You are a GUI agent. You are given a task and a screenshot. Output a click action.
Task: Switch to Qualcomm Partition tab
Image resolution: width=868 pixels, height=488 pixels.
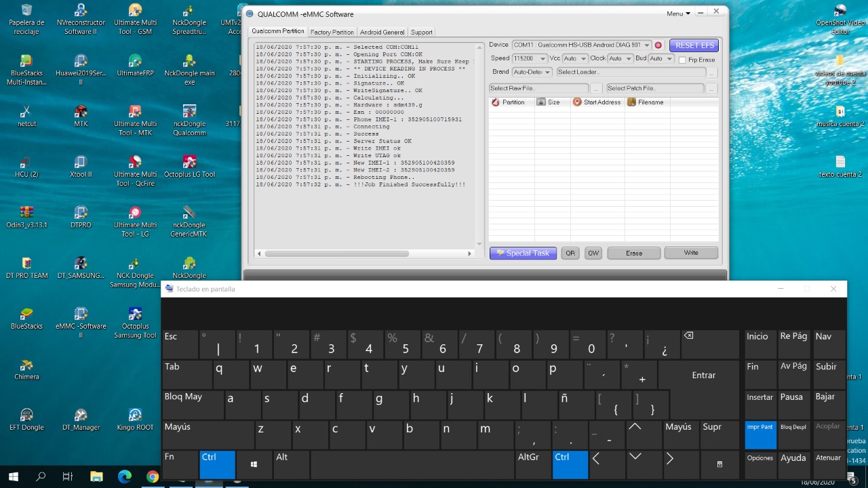point(278,31)
